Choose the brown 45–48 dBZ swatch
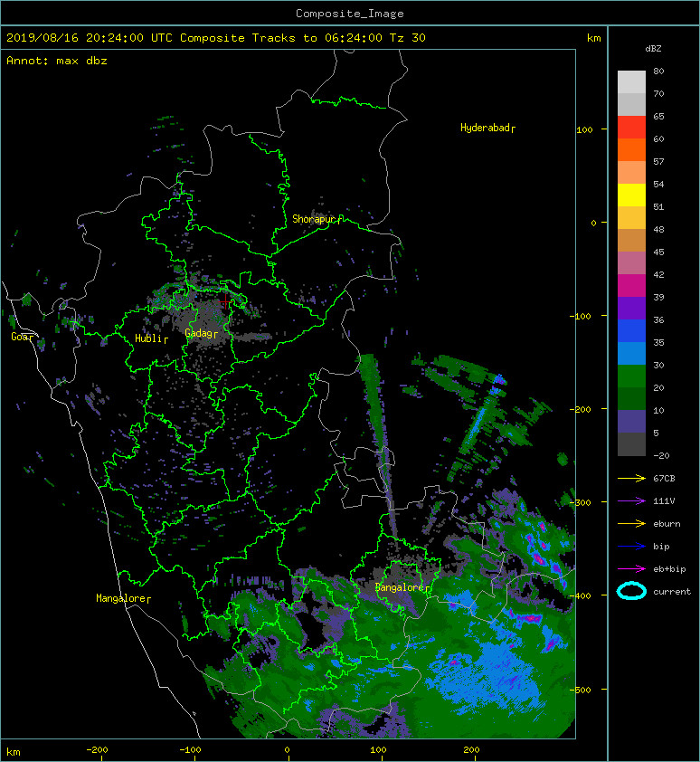Image resolution: width=700 pixels, height=762 pixels. click(631, 240)
